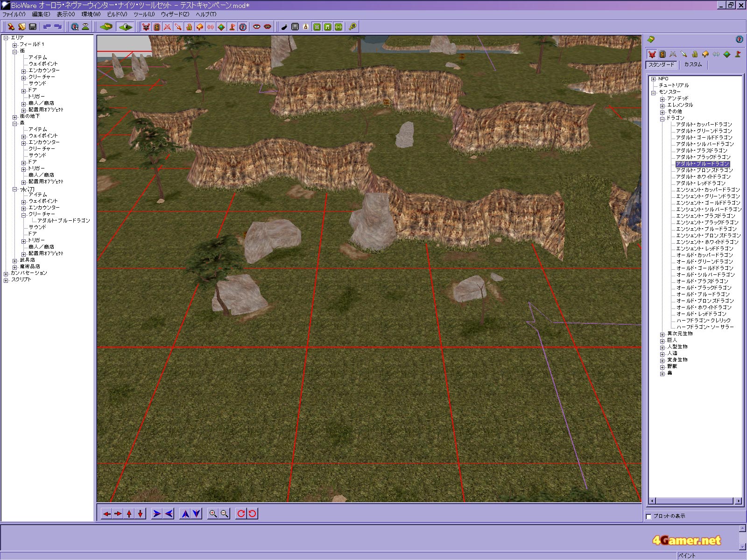
Task: Expand the フィールド1 area node
Action: (15, 45)
